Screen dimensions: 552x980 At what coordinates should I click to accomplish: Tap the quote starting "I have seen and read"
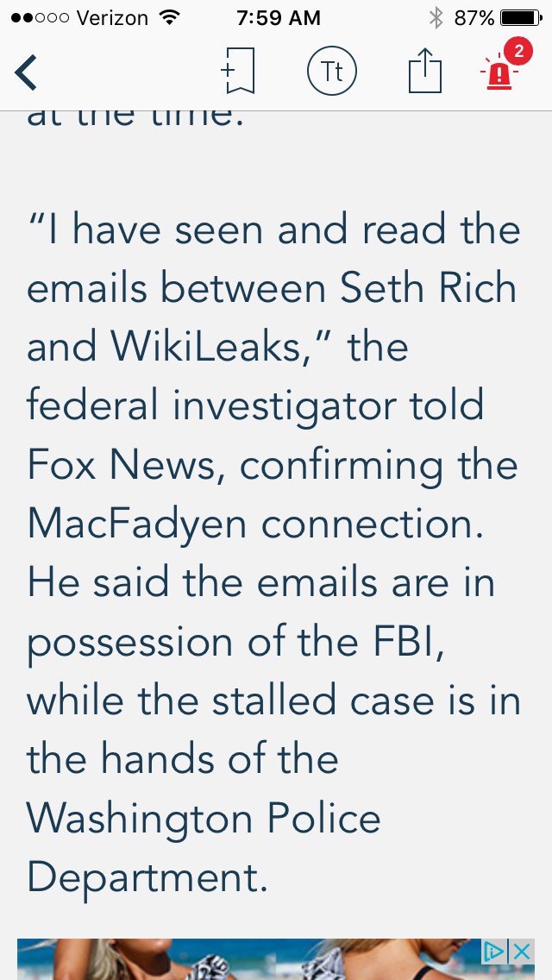pyautogui.click(x=274, y=229)
